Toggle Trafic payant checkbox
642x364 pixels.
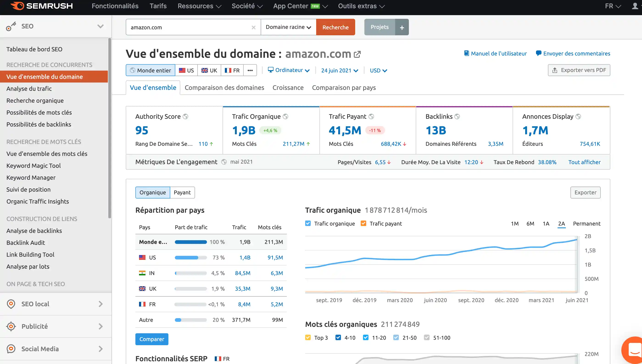click(x=363, y=223)
